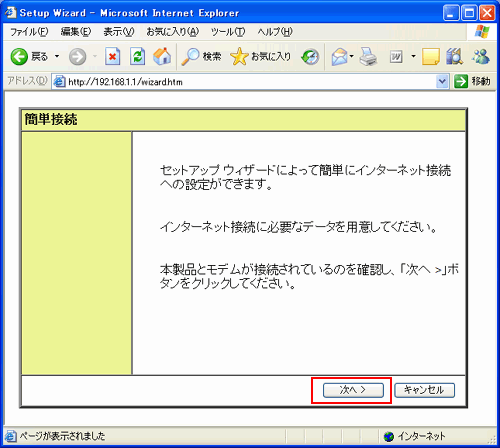
Task: Click the Refresh page icon
Action: 138,56
